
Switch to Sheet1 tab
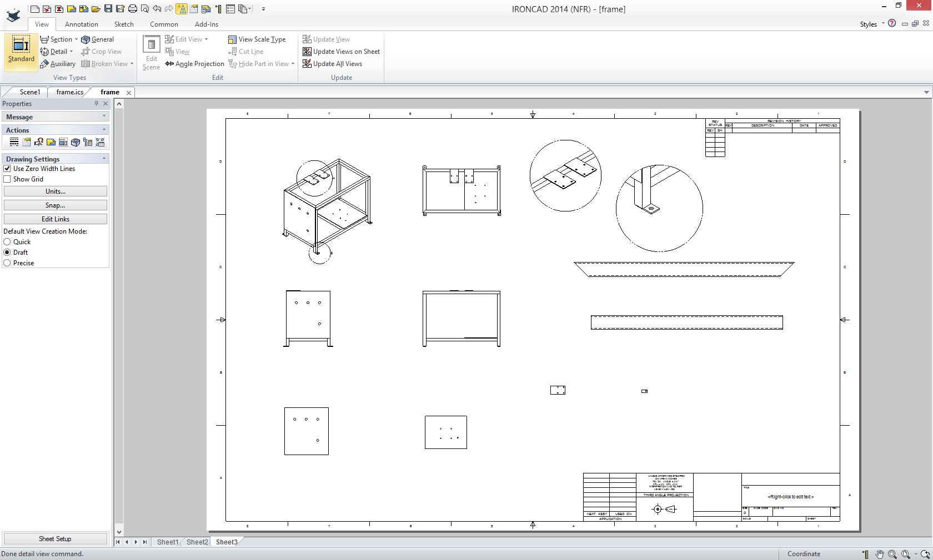[167, 542]
